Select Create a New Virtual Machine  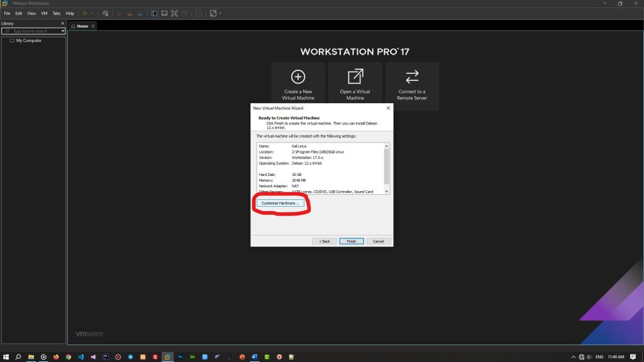click(x=297, y=82)
